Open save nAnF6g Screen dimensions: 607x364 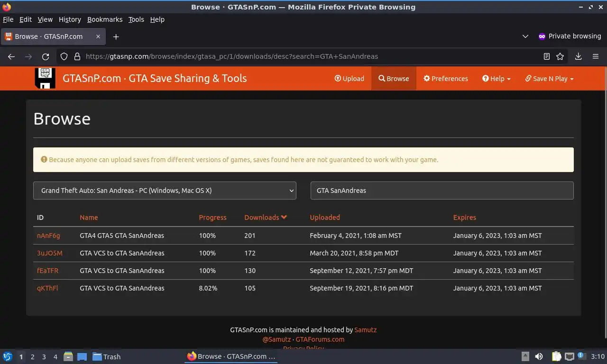[48, 236]
